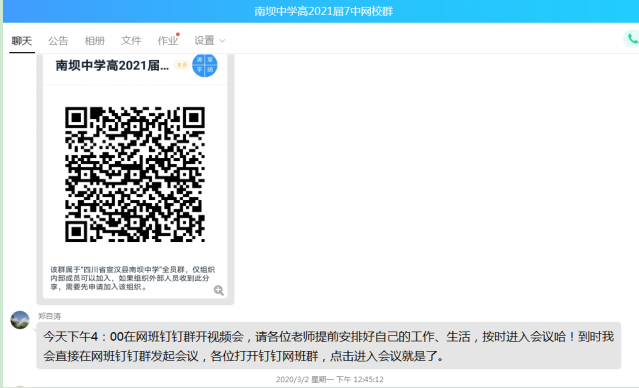Switch to the 聊天 tab
This screenshot has height=388, width=639.
coord(22,41)
